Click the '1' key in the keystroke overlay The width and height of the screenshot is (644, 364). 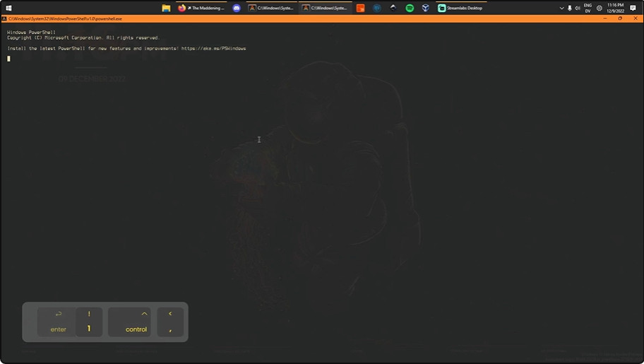coord(89,322)
